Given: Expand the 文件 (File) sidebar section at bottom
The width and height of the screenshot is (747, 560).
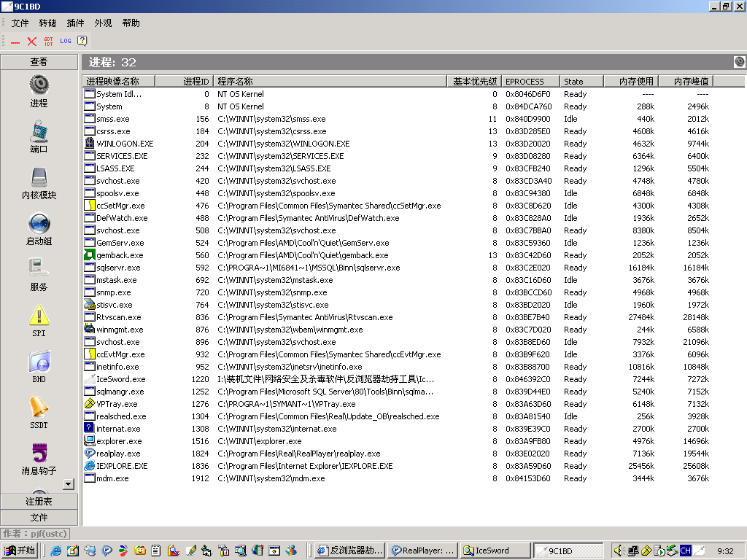Looking at the screenshot, I should click(x=39, y=518).
